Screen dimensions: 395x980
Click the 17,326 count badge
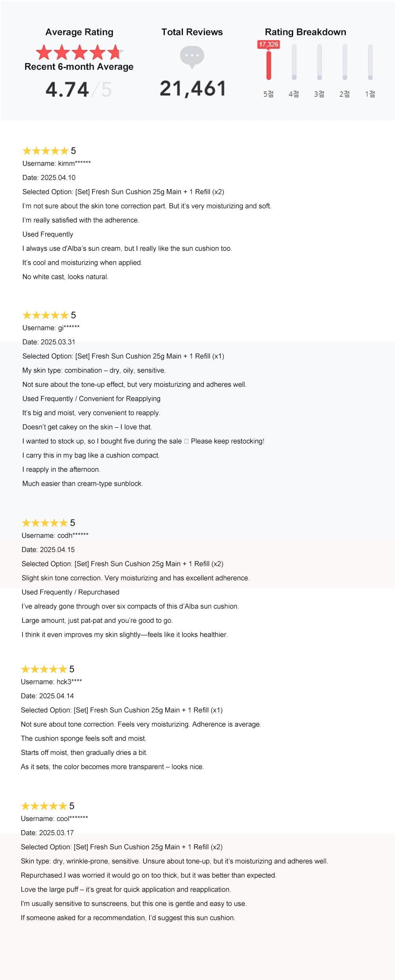click(269, 44)
